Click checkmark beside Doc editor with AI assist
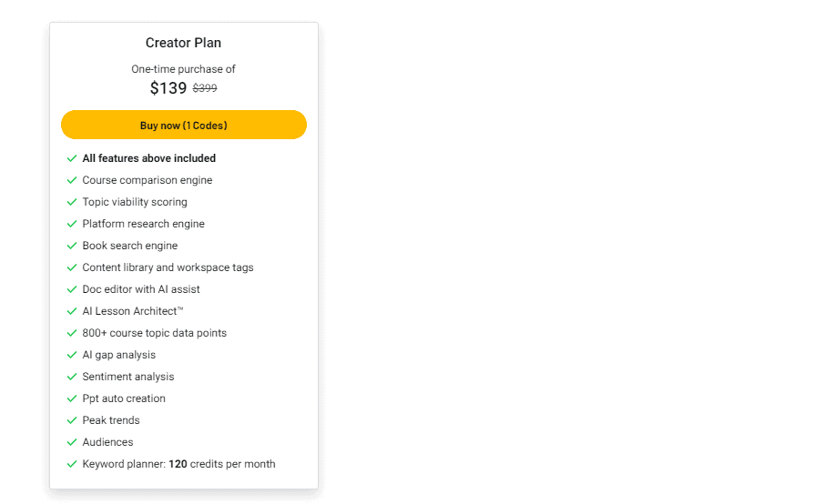This screenshot has height=504, width=834. 72,289
